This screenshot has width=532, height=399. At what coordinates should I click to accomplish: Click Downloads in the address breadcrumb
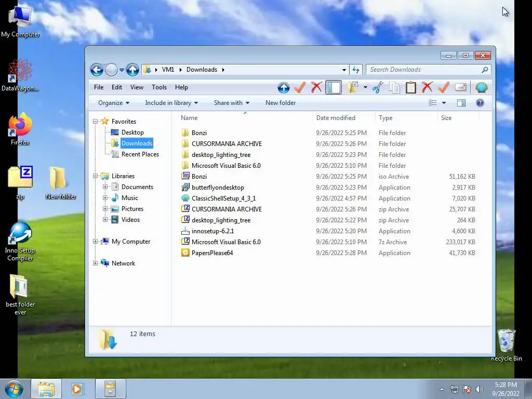(x=202, y=70)
